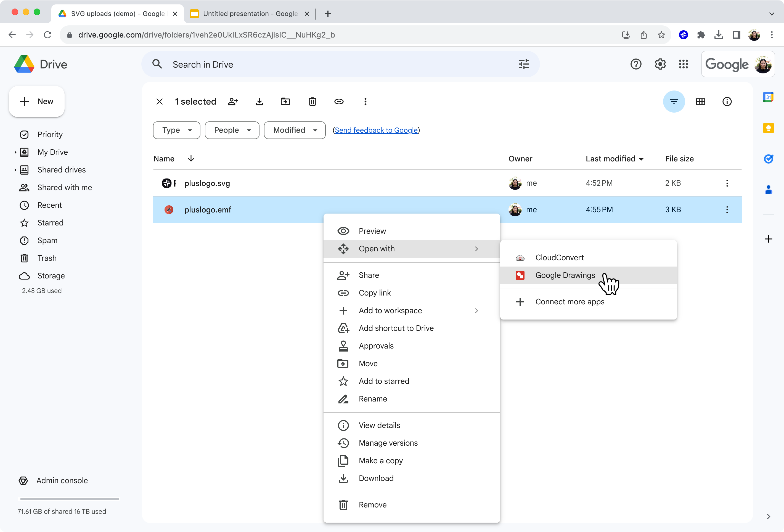This screenshot has height=532, width=784.
Task: Open more options for pluslogo.emf row
Action: [727, 210]
